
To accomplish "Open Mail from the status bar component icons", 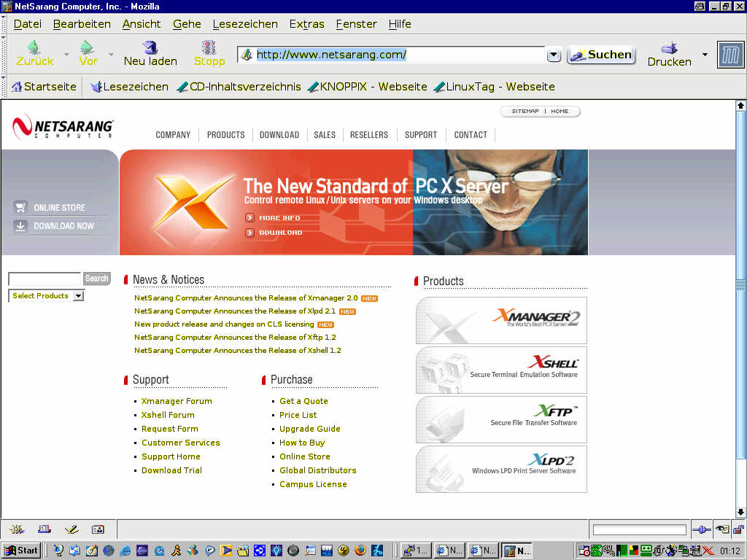I will (44, 529).
